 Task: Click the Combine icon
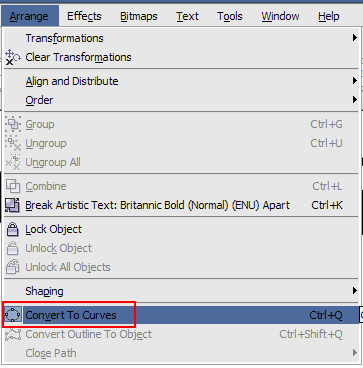pos(13,186)
